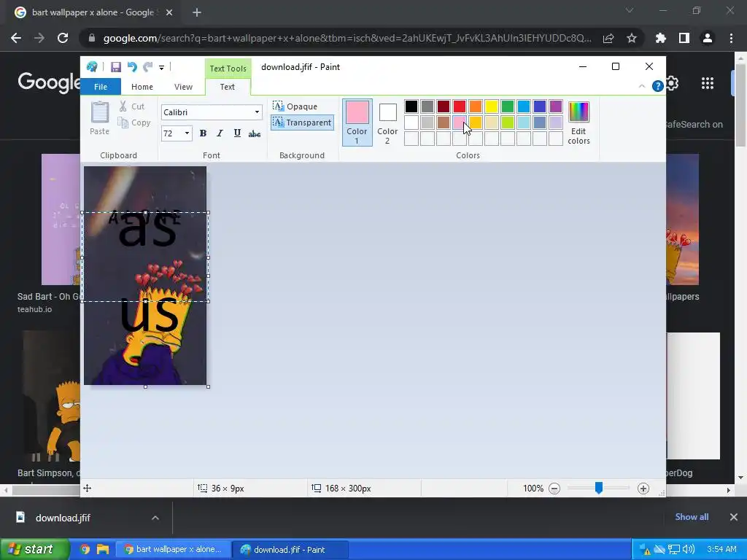Switch to the Home ribbon tab
The width and height of the screenshot is (747, 560).
point(142,87)
